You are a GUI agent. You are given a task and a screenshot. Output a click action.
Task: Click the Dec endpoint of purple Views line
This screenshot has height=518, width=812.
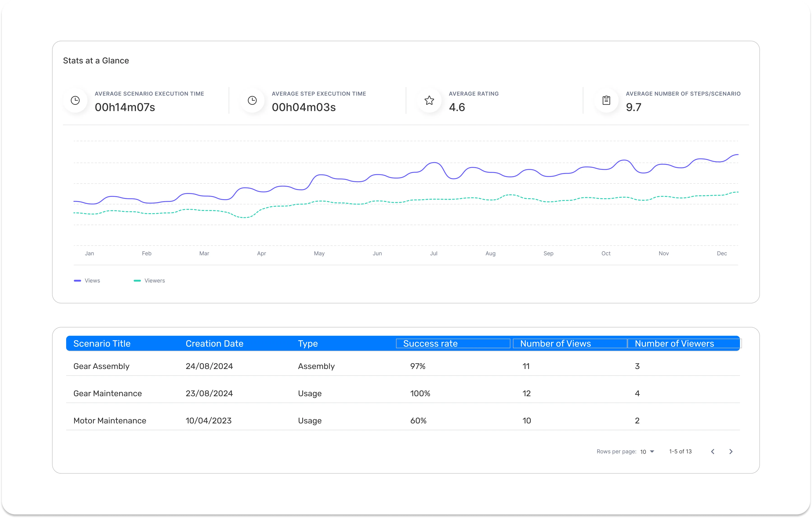coord(737,154)
